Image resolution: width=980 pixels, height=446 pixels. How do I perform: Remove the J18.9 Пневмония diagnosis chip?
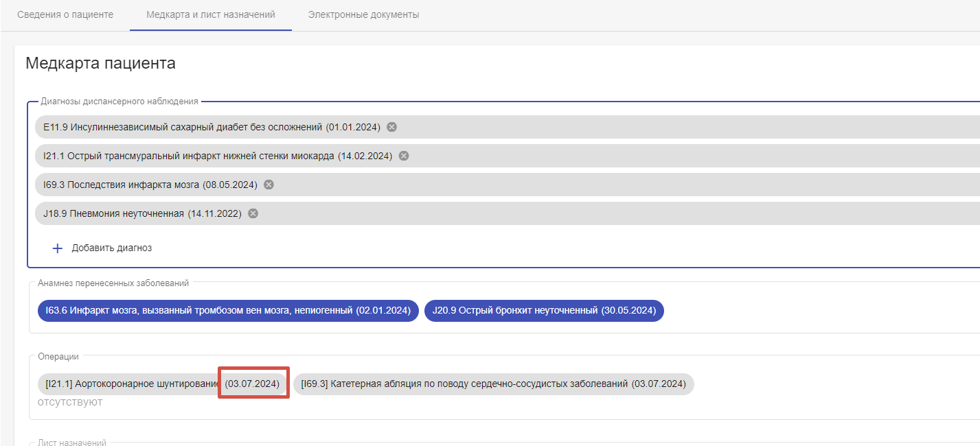[x=253, y=213]
